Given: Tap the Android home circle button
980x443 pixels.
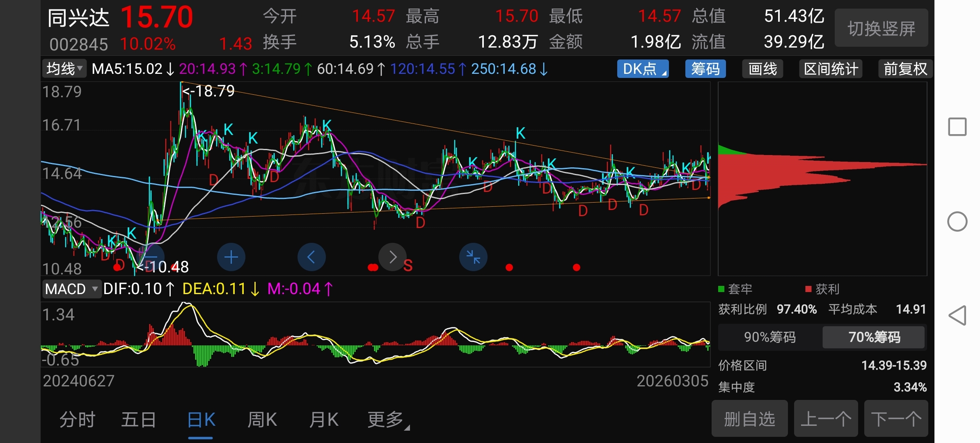Looking at the screenshot, I should pyautogui.click(x=957, y=222).
